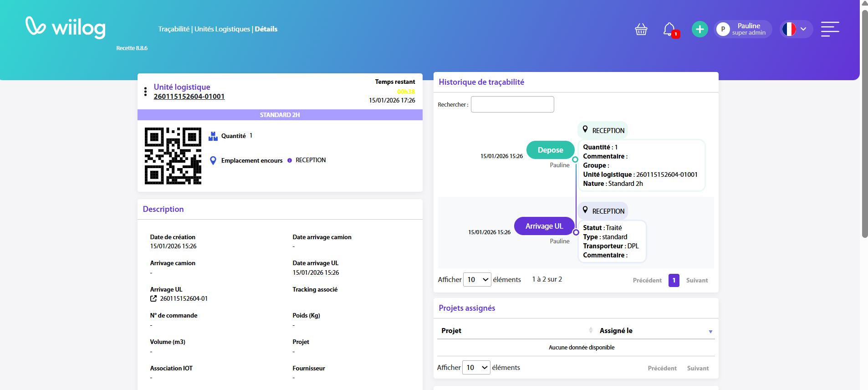Expand traceability history Afficher count dropdown

point(477,280)
